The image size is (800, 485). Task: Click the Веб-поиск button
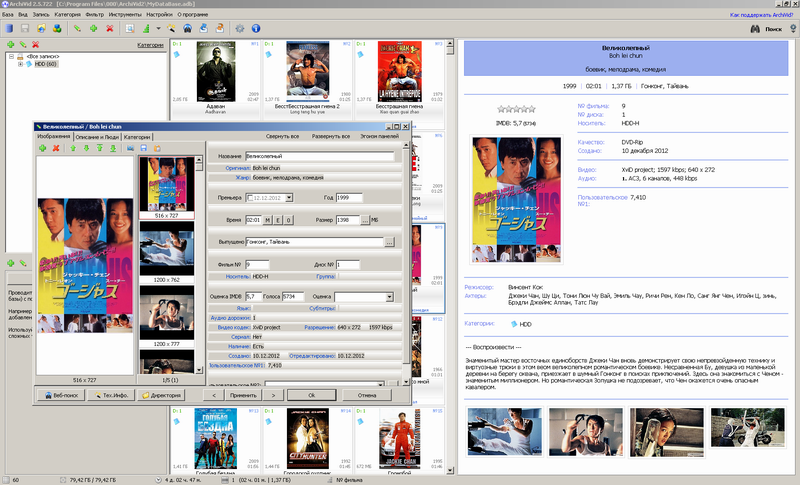pos(61,395)
